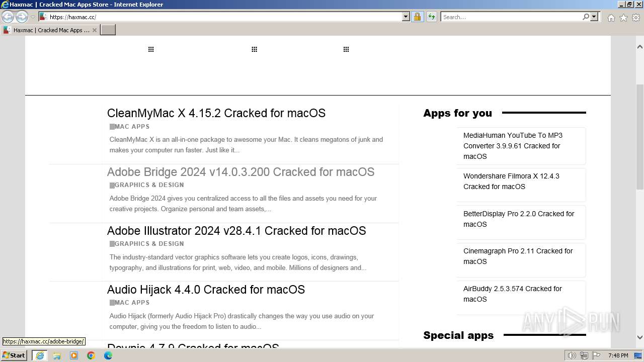Click the network tray icon
The width and height of the screenshot is (644, 362).
(584, 356)
